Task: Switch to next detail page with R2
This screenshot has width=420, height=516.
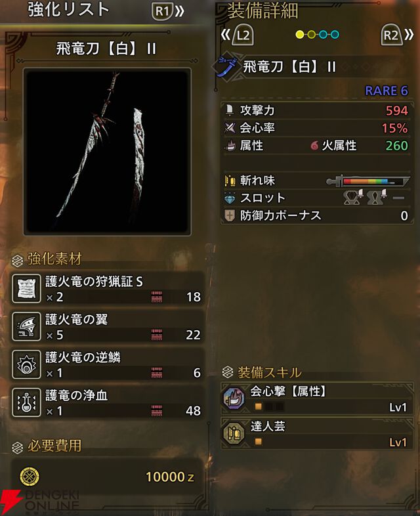Action: [397, 35]
